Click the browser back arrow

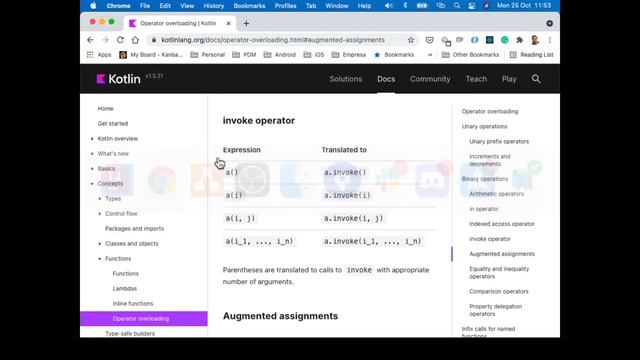(90, 40)
